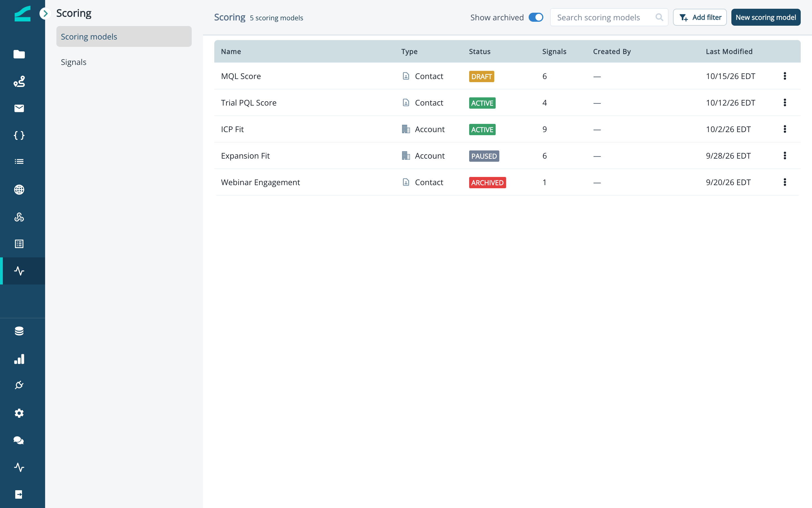Open the bar chart analytics icon
Viewport: 812px width, 508px height.
[x=19, y=359]
